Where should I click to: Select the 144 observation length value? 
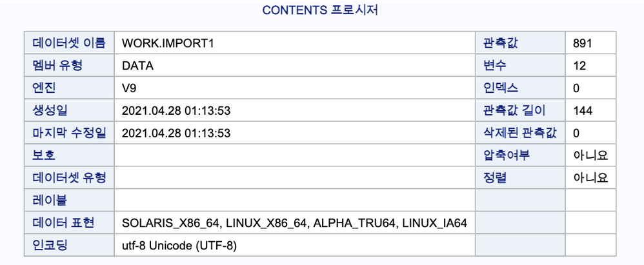click(x=583, y=111)
